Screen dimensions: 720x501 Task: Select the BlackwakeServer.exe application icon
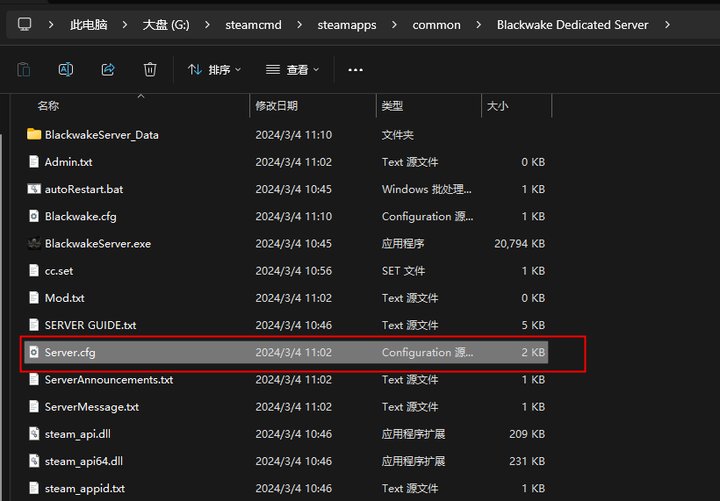click(34, 243)
